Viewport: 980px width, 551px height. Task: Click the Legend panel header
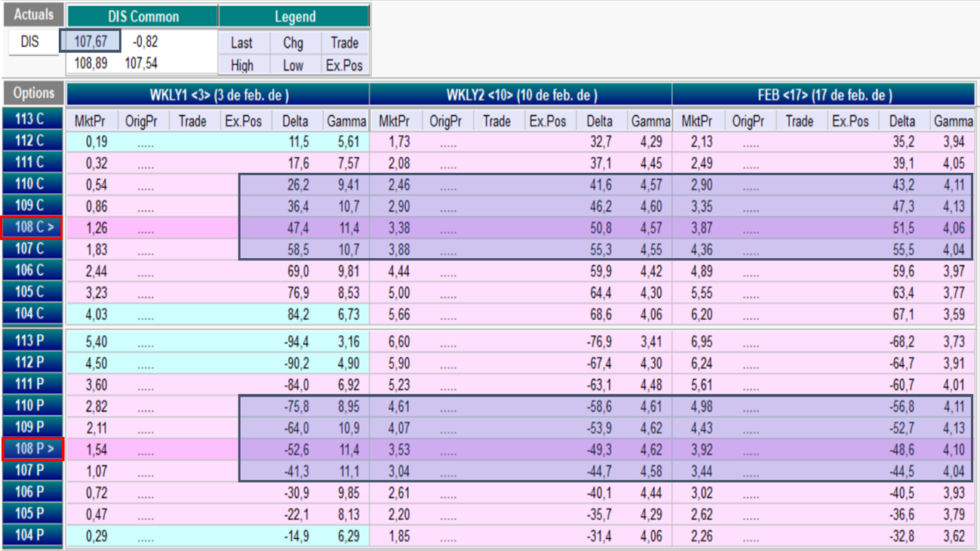pos(294,16)
